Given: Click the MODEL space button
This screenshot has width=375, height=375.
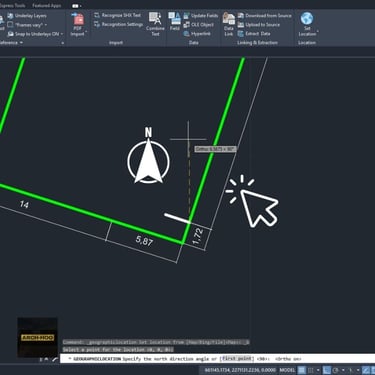Looking at the screenshot, I should pyautogui.click(x=287, y=370).
